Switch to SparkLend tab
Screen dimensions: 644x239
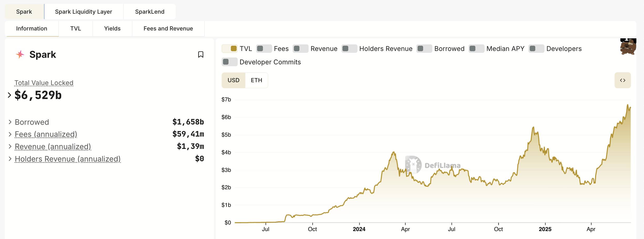pos(150,12)
